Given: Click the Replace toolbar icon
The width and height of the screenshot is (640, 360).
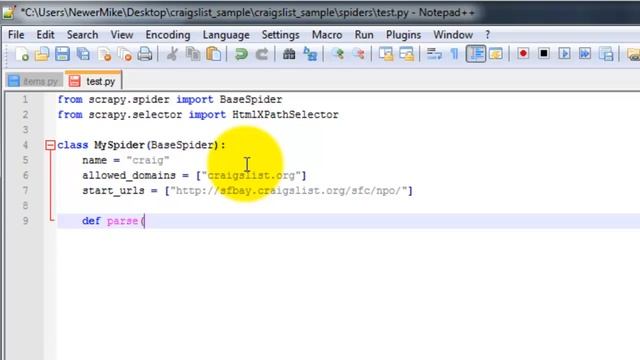Looking at the screenshot, I should coord(310,54).
